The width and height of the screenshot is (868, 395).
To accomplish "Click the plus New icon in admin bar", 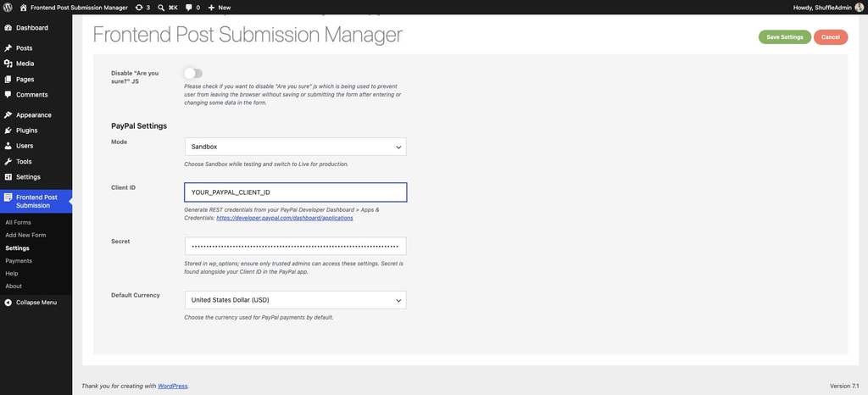I will (211, 8).
